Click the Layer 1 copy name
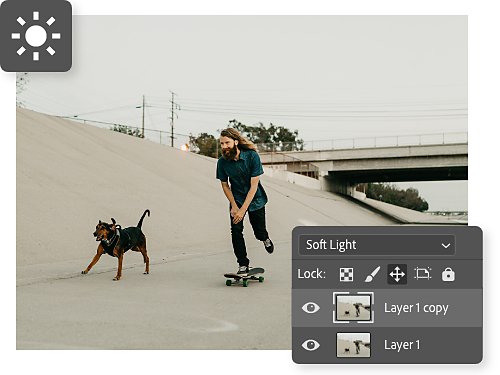The image size is (500, 375). coord(416,308)
